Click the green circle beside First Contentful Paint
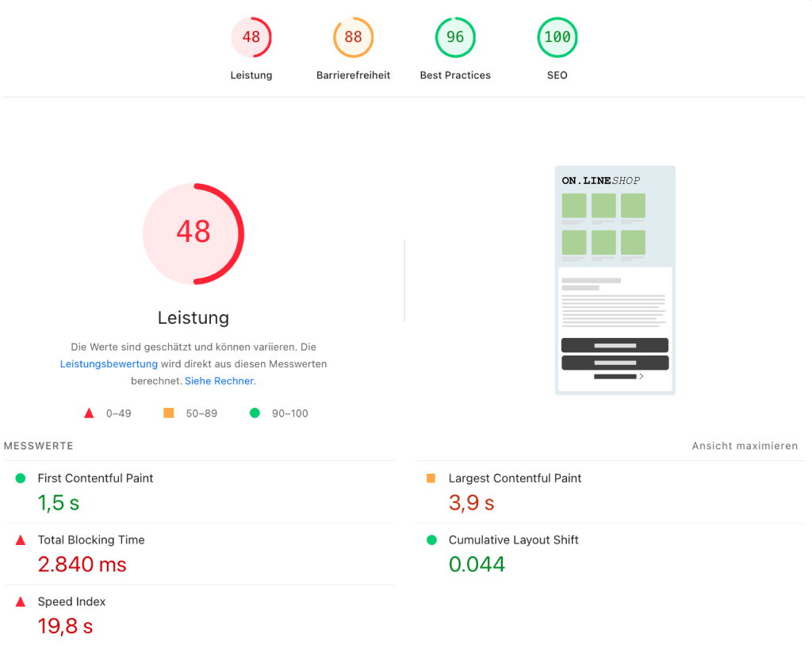 (x=21, y=478)
